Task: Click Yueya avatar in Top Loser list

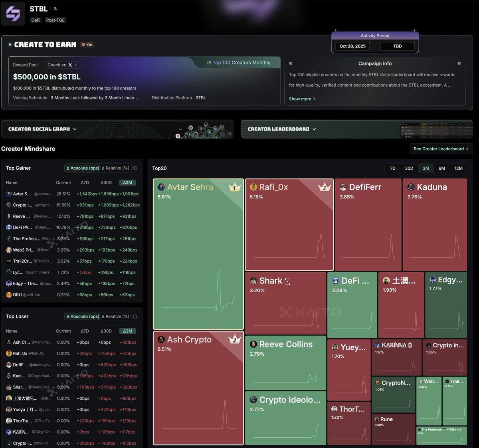Action: click(x=9, y=410)
